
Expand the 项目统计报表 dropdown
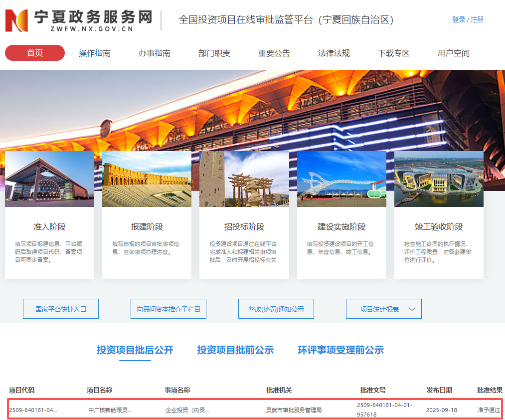tap(383, 309)
